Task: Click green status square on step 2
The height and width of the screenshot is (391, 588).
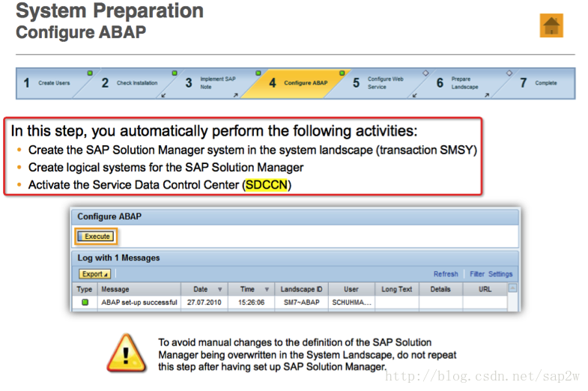Action: (x=175, y=73)
